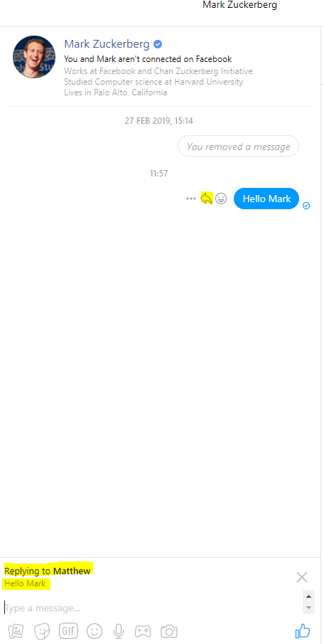Image resolution: width=324 pixels, height=644 pixels.
Task: Click the Mark Zuckerberg conversation title at top
Action: click(240, 5)
